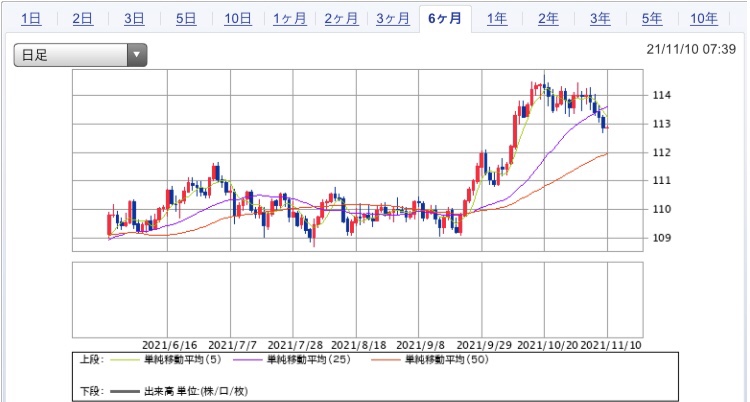Click the 109 price axis label

pos(662,238)
